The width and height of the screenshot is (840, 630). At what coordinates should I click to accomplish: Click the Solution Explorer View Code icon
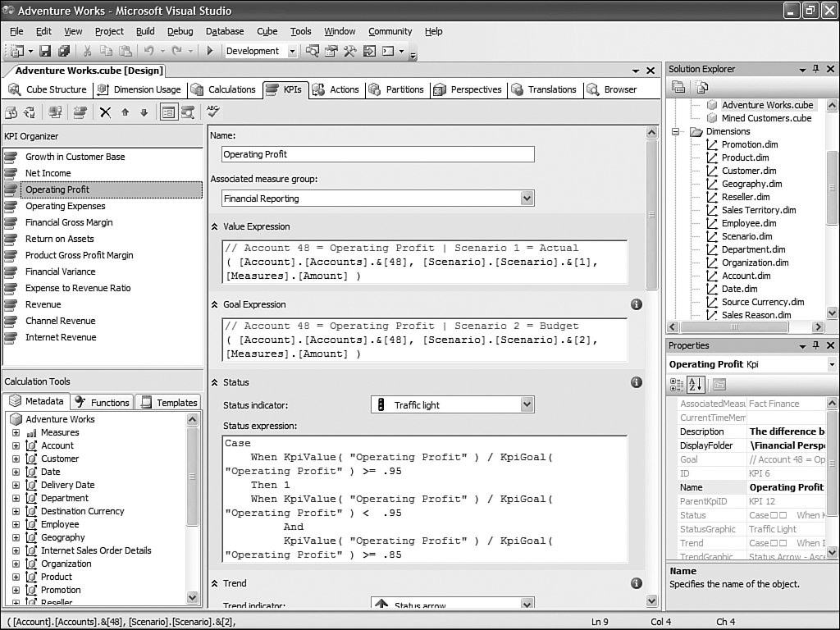point(701,87)
